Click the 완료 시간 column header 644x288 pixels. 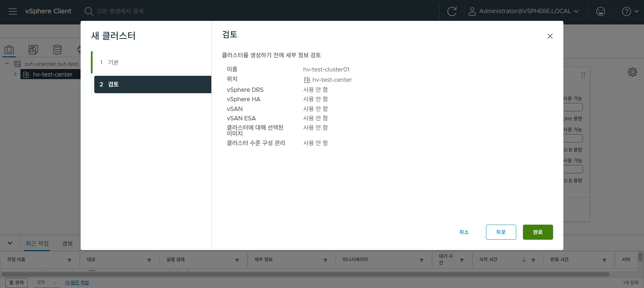(559, 260)
